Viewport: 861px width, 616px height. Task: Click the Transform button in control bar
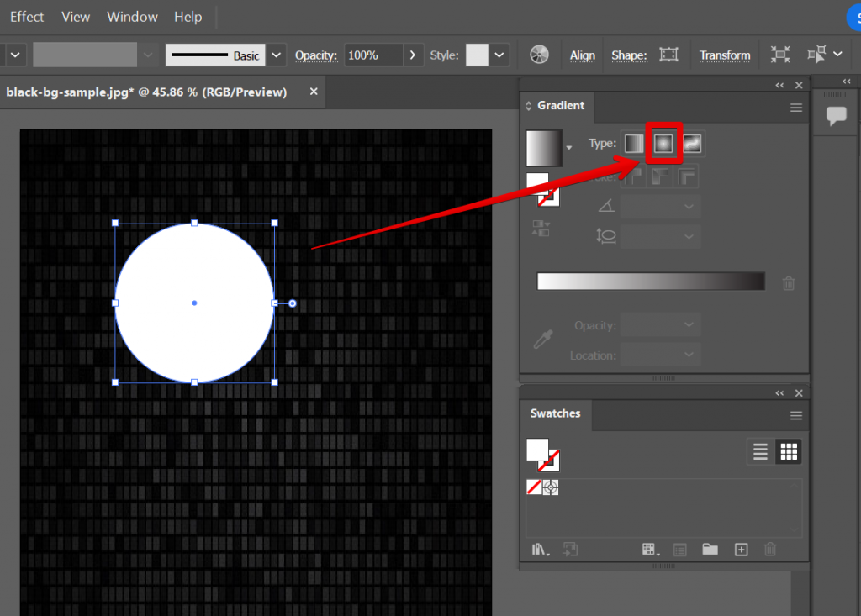pos(725,55)
